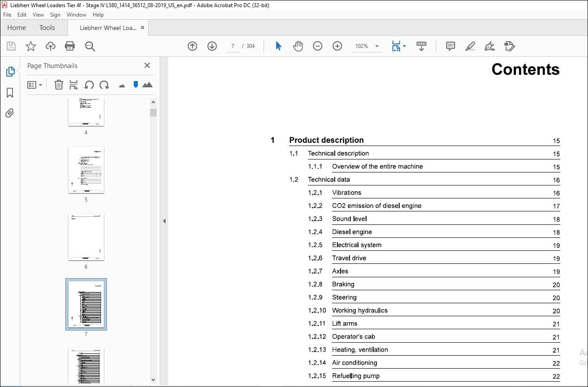The width and height of the screenshot is (588, 387).
Task: Click the read mode keyboard icon
Action: (x=422, y=46)
